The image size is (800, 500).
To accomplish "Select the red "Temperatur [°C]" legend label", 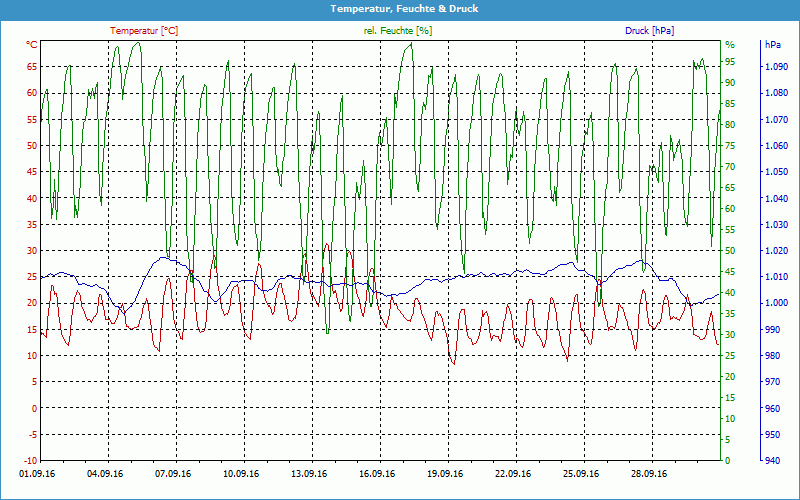I will [144, 31].
